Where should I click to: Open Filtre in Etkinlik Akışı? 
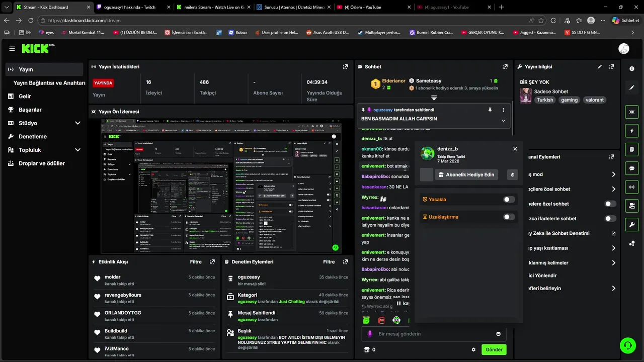(x=196, y=262)
